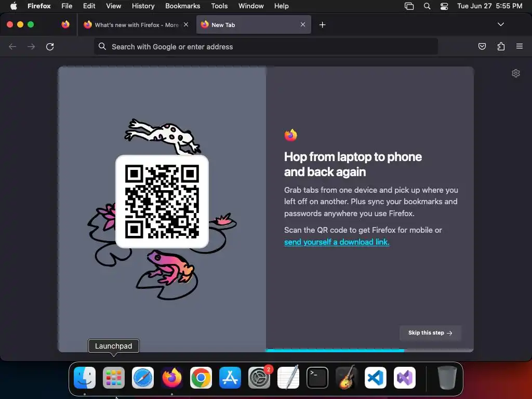Image resolution: width=532 pixels, height=399 pixels.
Task: Open the Firefox menu bar item
Action: tap(39, 6)
